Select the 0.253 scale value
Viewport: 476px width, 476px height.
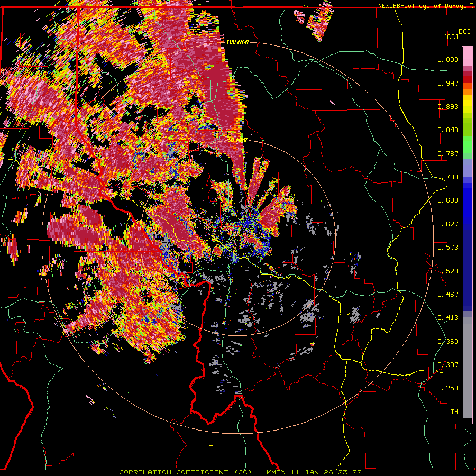448,388
